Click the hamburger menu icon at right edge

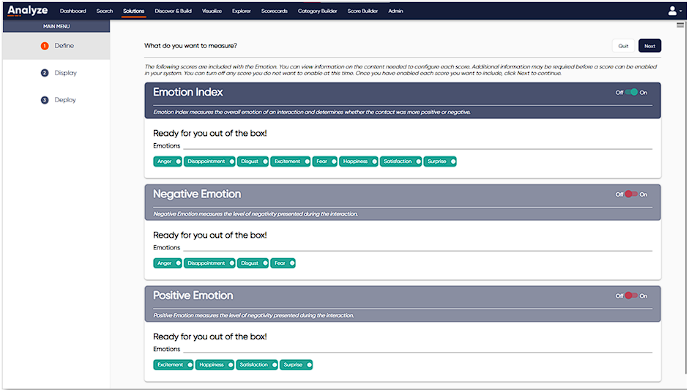click(680, 25)
